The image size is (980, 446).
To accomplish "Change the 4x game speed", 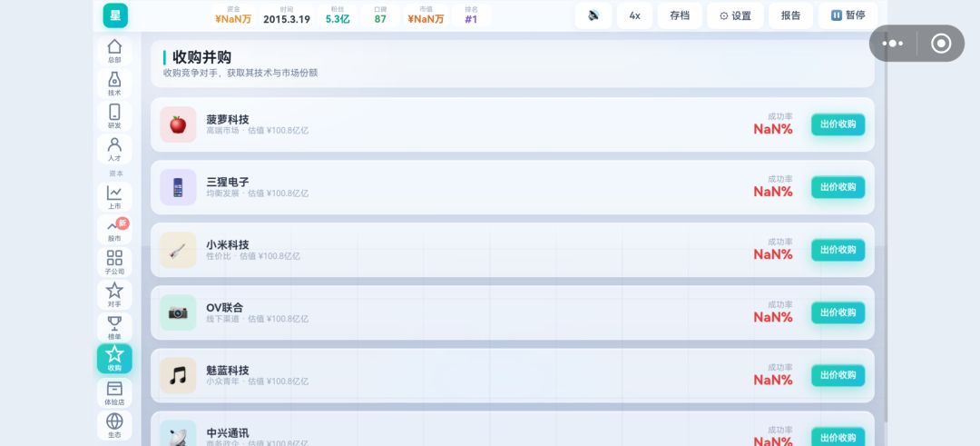I will click(634, 15).
